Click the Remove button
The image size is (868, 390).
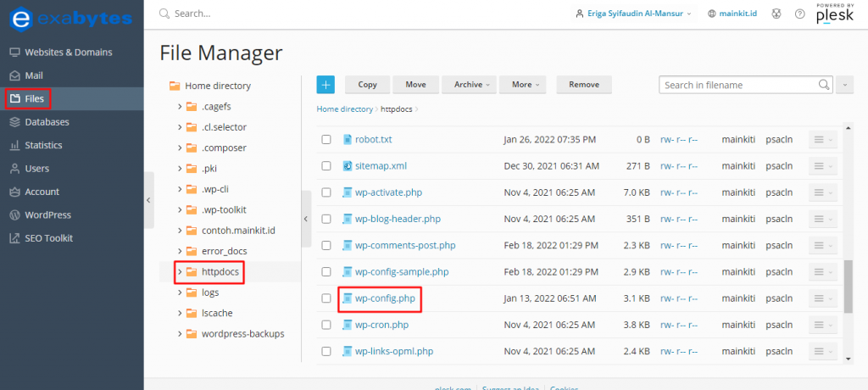pyautogui.click(x=584, y=85)
